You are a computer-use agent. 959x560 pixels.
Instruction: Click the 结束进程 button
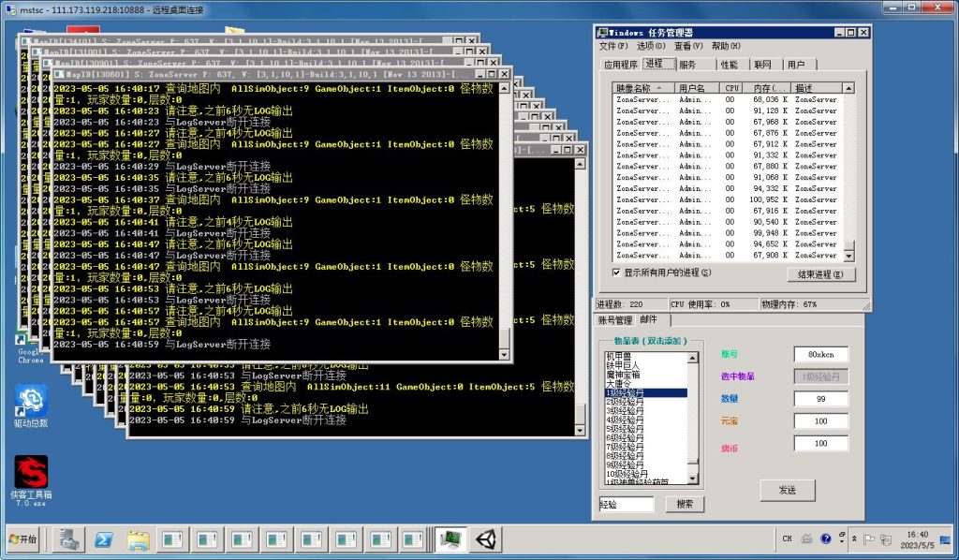click(x=820, y=274)
